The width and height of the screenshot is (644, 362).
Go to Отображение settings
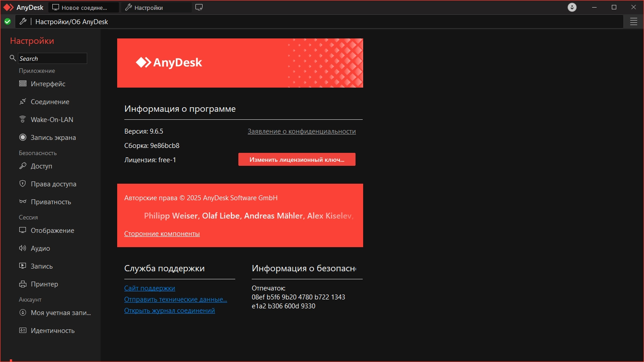52,231
